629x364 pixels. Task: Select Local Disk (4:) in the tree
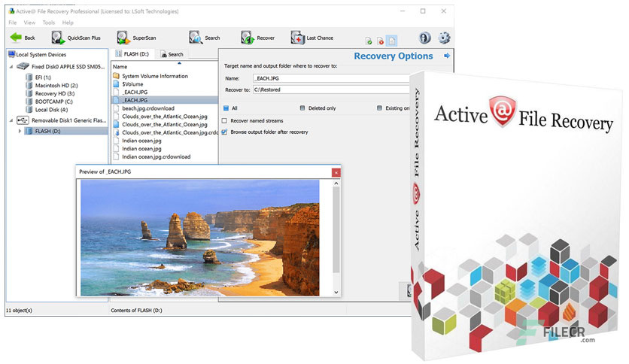[x=51, y=110]
